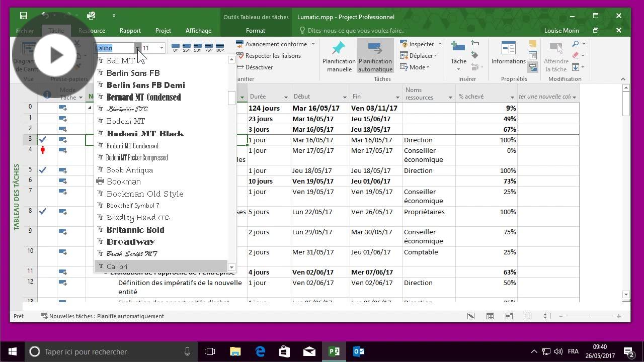Open the Fichier menu

pos(25,30)
